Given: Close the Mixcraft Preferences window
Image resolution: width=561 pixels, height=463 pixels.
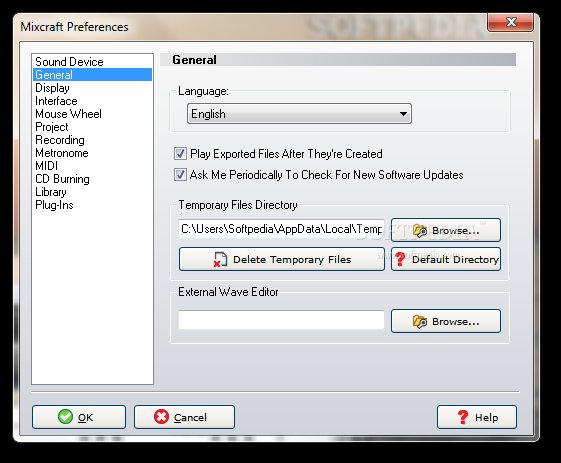Looking at the screenshot, I should click(511, 22).
